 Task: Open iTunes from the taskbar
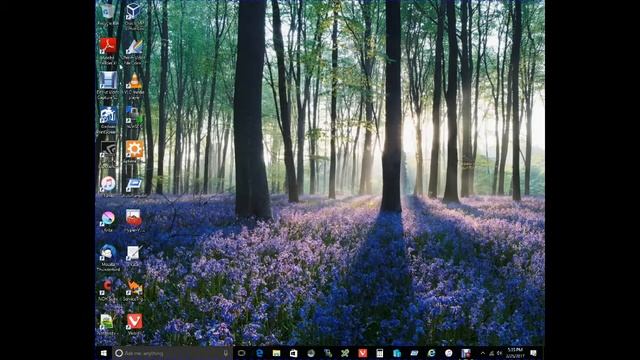click(449, 353)
